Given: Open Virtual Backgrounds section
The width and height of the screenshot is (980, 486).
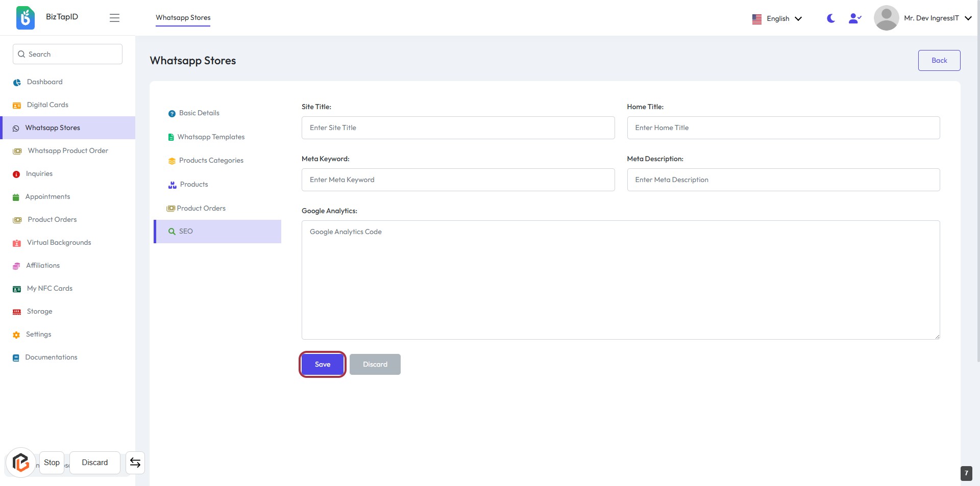Looking at the screenshot, I should 59,243.
